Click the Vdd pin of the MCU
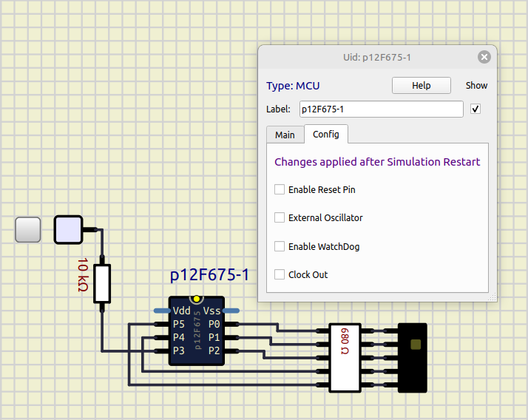528x420 pixels. coord(159,311)
